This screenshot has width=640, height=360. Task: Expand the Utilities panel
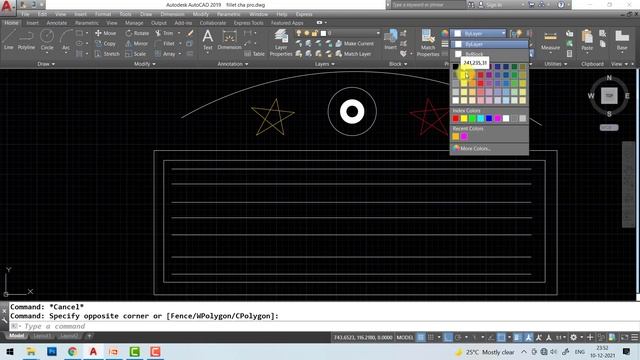[556, 64]
